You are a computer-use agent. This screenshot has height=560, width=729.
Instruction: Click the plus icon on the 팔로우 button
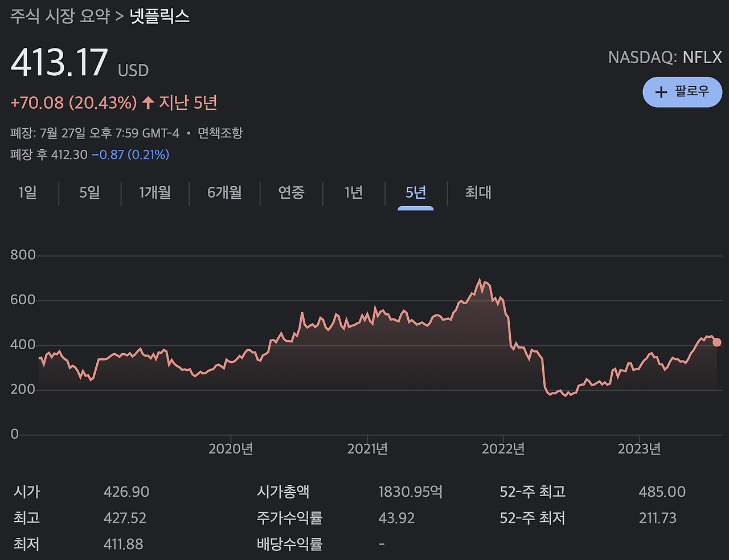pyautogui.click(x=661, y=92)
